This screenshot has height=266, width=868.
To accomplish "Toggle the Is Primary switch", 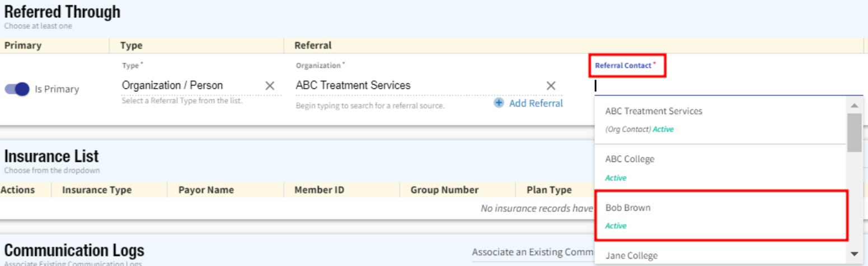I will [17, 89].
